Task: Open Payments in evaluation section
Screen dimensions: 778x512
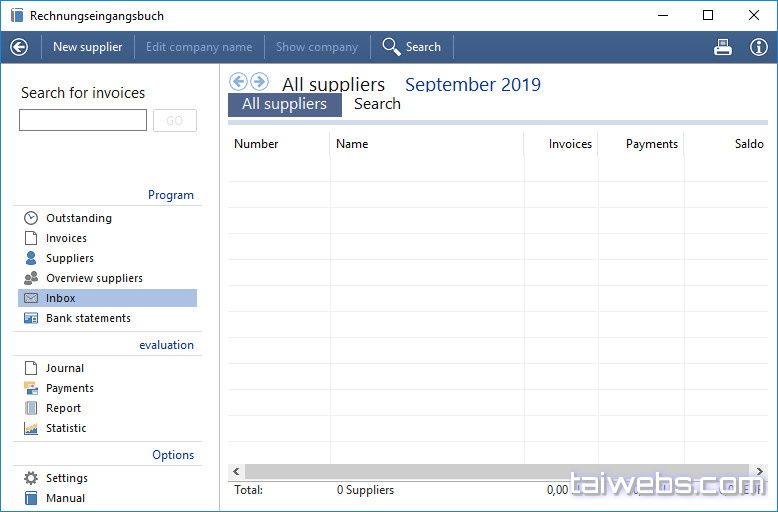Action: point(69,388)
